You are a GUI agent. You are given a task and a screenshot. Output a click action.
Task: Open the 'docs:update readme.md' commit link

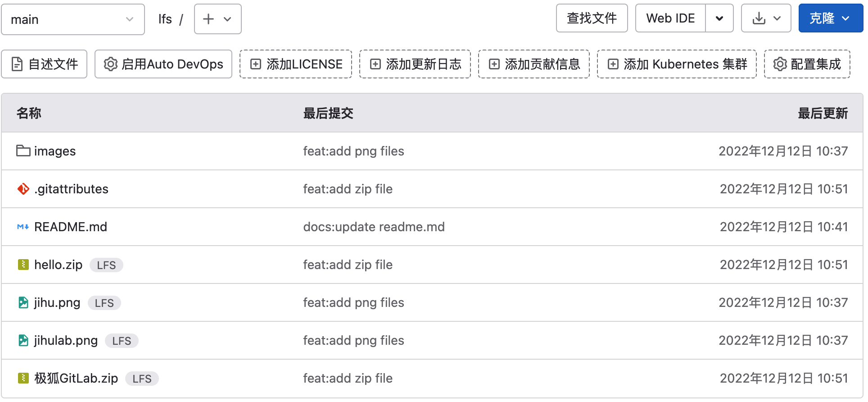[x=373, y=227]
